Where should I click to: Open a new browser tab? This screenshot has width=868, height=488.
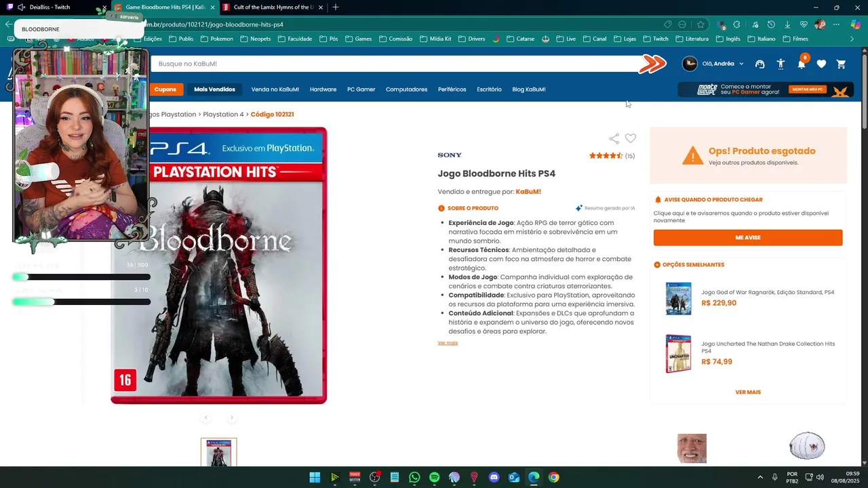[335, 7]
